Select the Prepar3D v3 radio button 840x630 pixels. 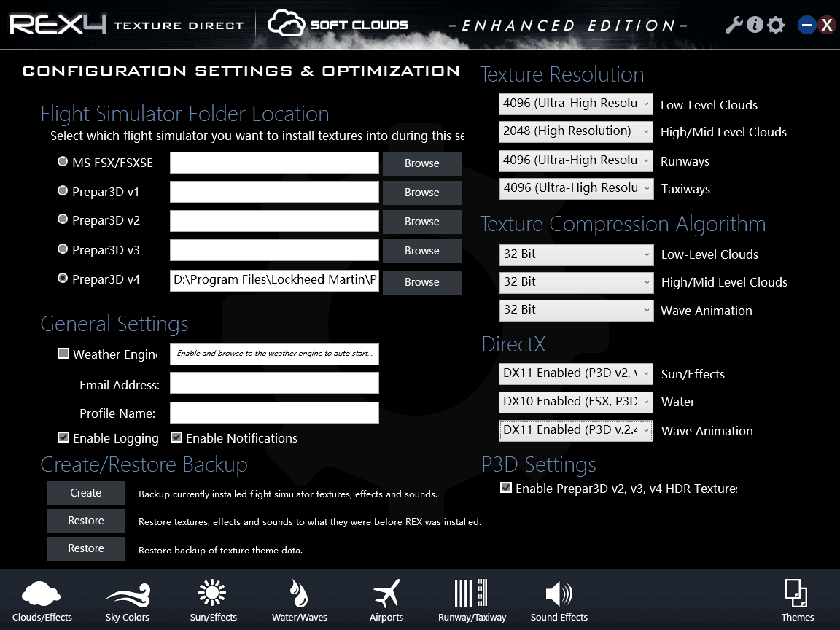tap(63, 249)
